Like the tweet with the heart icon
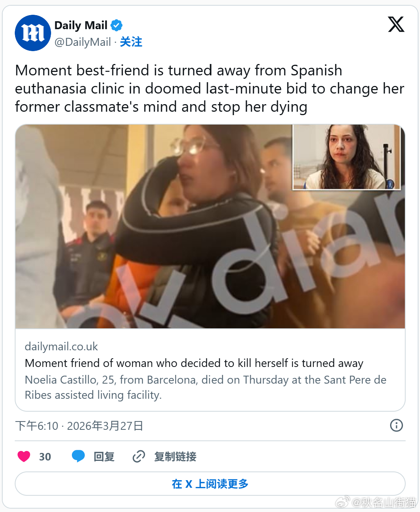 24,456
